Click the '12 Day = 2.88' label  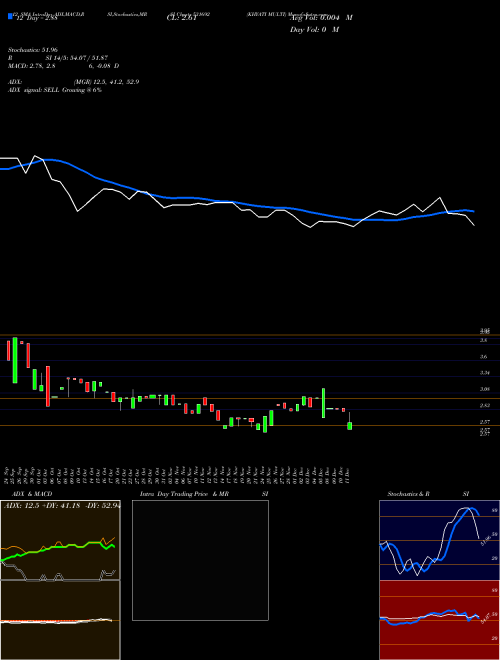[x=36, y=17]
